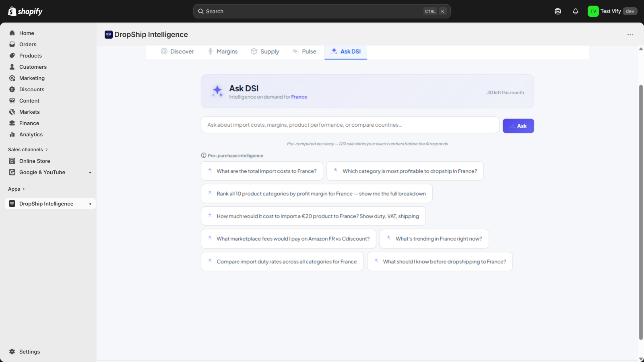Expand the Apps section
Image resolution: width=644 pixels, height=362 pixels.
pyautogui.click(x=17, y=189)
